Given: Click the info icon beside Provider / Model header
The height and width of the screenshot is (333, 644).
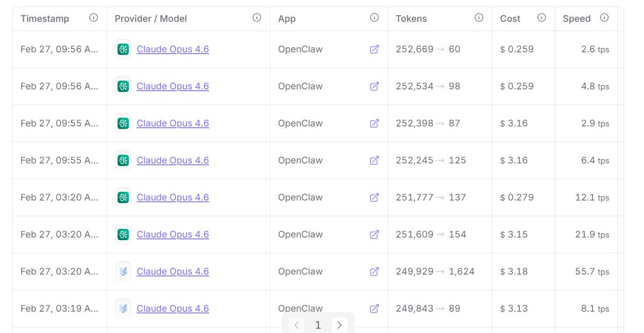Looking at the screenshot, I should click(257, 18).
